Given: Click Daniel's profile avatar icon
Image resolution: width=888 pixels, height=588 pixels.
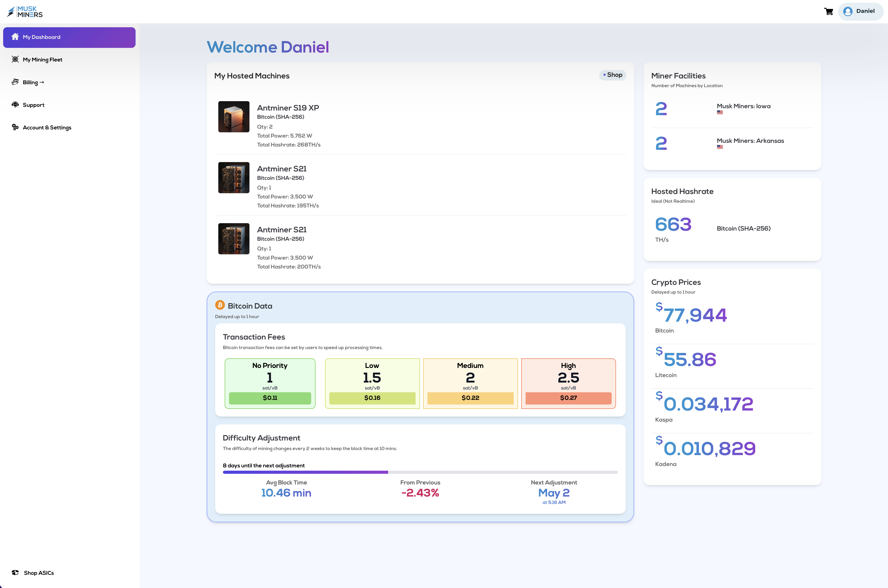Looking at the screenshot, I should click(848, 12).
